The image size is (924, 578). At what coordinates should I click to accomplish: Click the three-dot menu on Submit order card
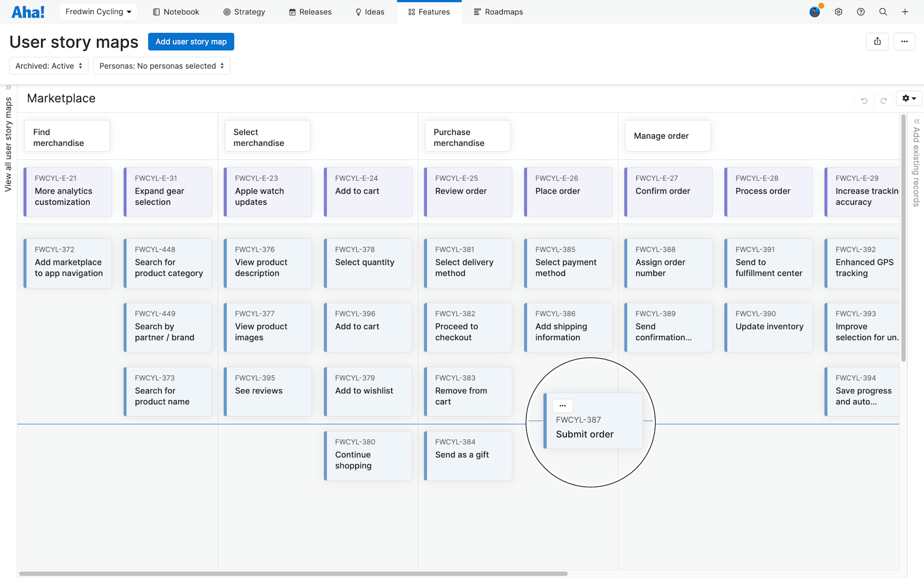tap(562, 405)
